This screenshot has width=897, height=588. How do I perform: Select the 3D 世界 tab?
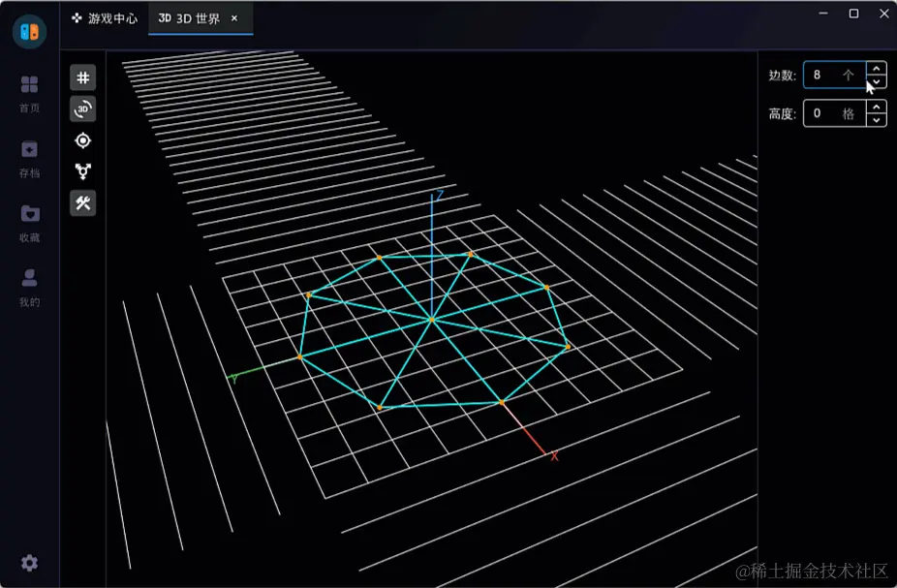coord(189,18)
